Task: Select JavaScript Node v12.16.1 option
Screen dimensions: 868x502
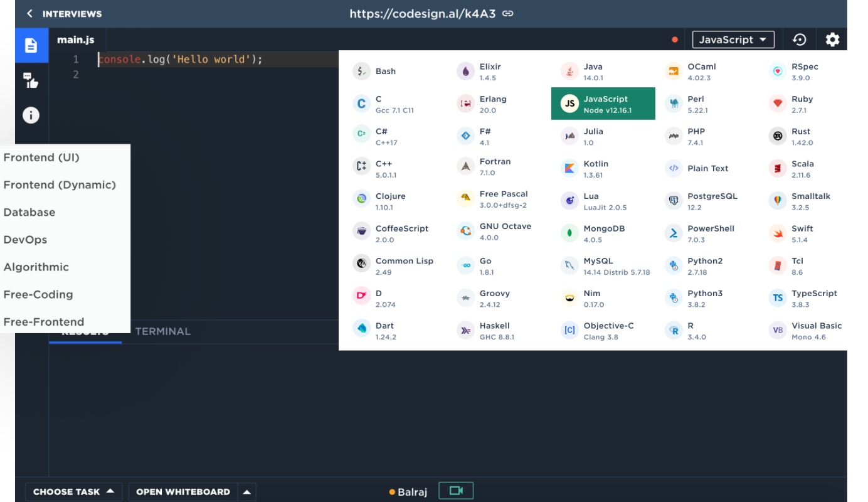Action: [603, 104]
